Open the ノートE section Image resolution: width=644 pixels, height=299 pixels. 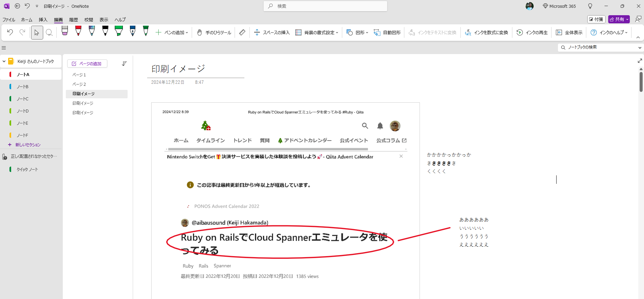[31, 123]
